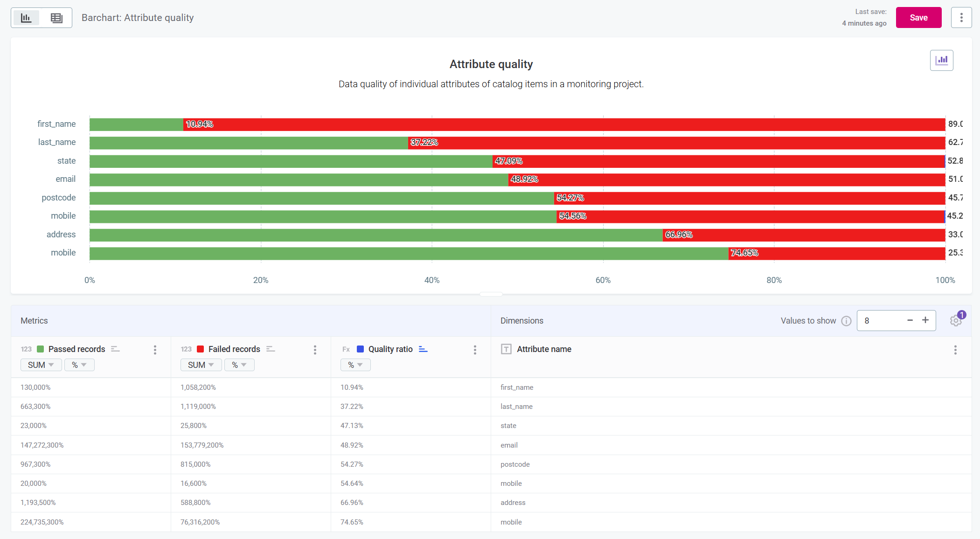Click the Attribute name text-type icon
The width and height of the screenshot is (980, 539).
506,349
